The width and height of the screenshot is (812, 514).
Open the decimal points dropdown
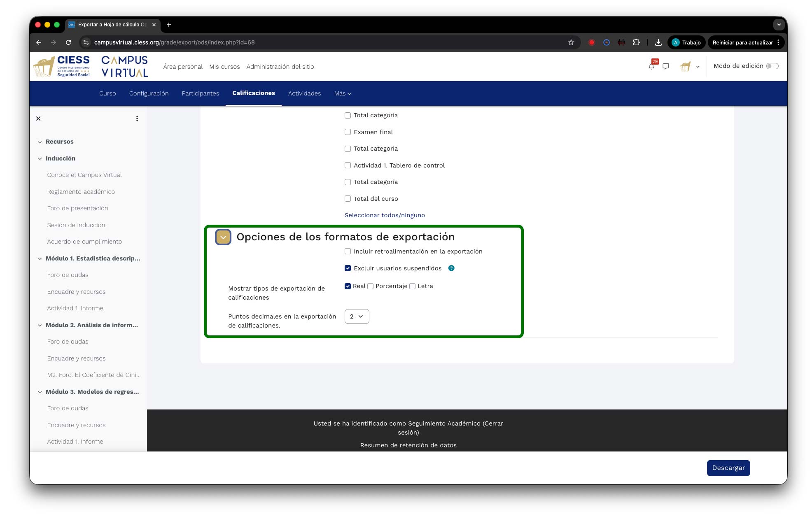coord(357,316)
